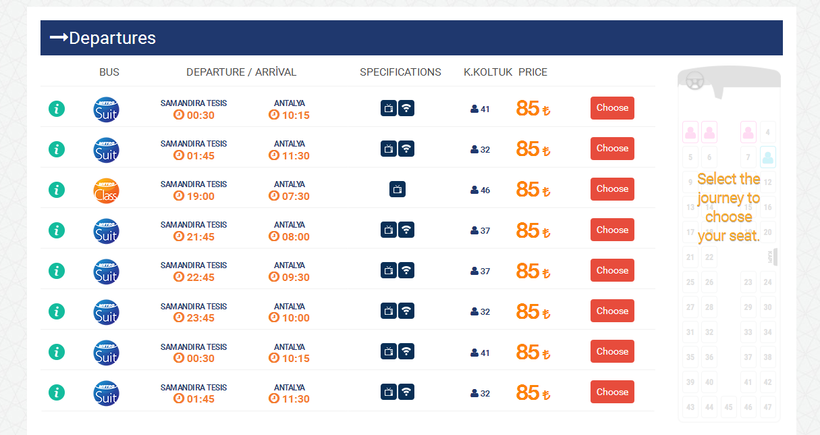
Task: Click the teal seat in the seat map
Action: (767, 156)
